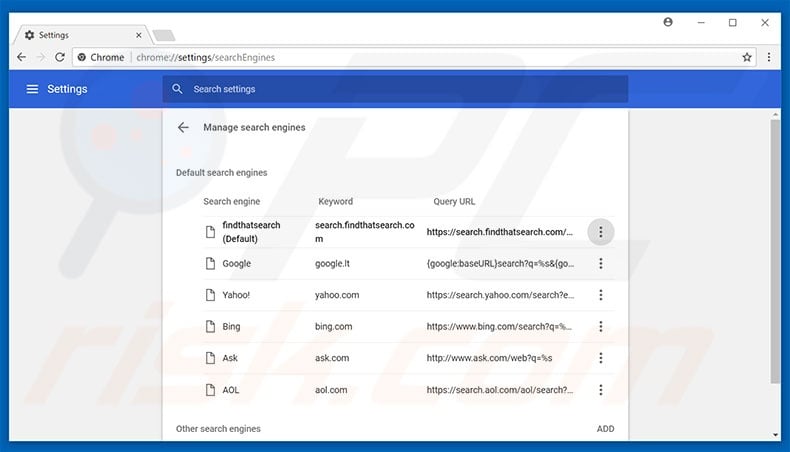Click the Bing query URL
Image resolution: width=790 pixels, height=452 pixels.
click(499, 327)
